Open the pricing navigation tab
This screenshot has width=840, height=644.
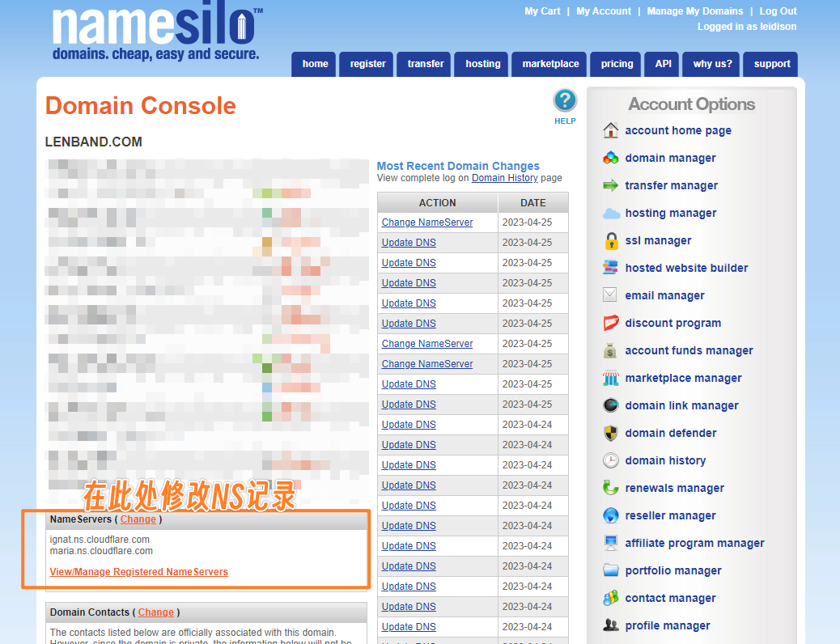[x=616, y=64]
